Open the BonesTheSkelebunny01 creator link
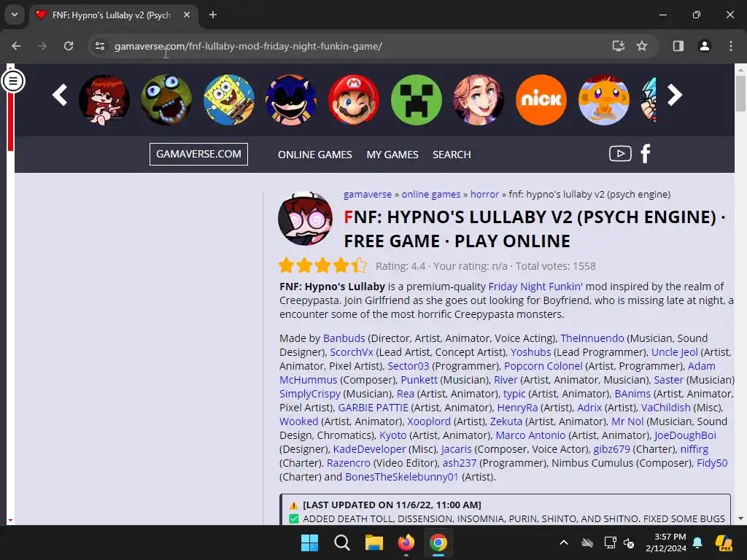The height and width of the screenshot is (560, 747). coord(402,477)
